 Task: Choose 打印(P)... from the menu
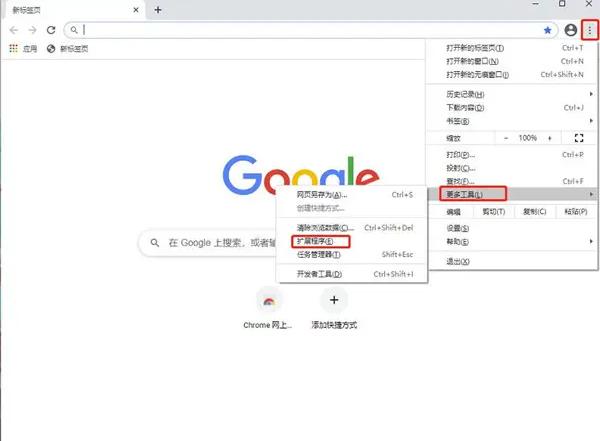click(x=513, y=155)
